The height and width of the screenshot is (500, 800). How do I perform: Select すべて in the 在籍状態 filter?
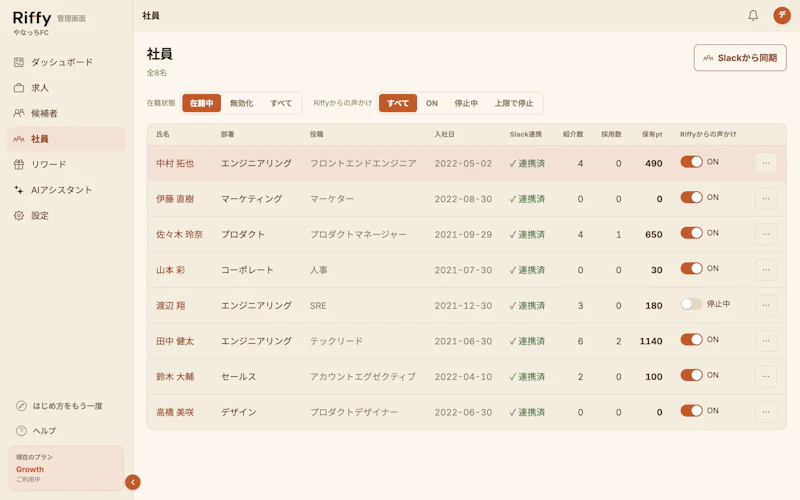point(281,103)
